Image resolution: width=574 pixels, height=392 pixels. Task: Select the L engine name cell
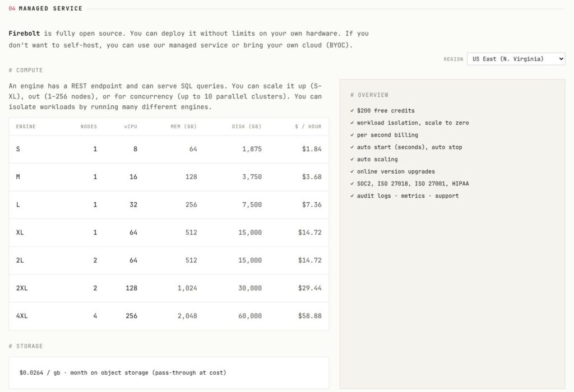point(18,204)
